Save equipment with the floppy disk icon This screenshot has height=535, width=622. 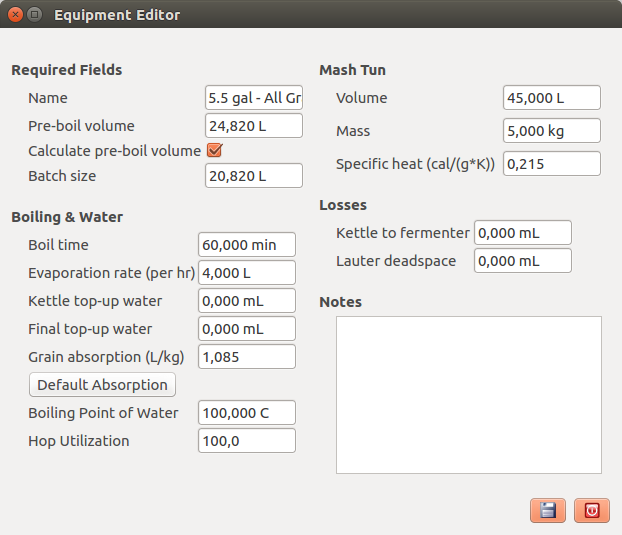click(548, 510)
